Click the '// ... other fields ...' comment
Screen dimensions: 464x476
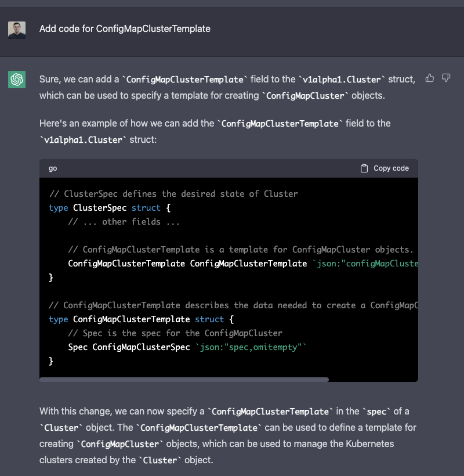(x=124, y=222)
